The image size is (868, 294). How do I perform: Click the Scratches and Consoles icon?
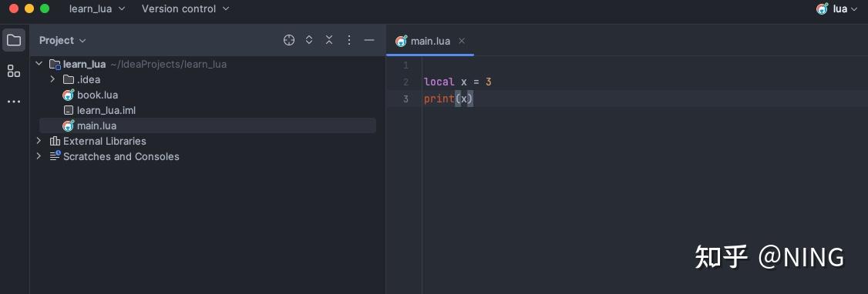55,156
